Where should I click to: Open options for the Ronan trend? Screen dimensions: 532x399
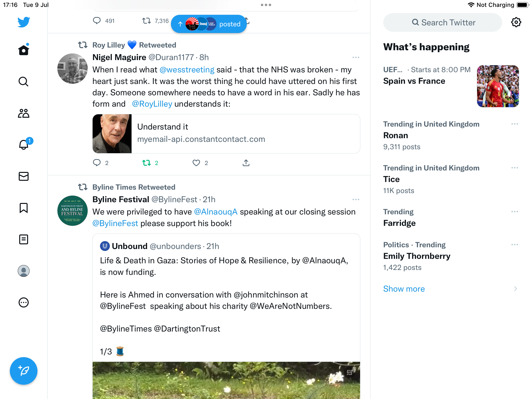point(515,124)
